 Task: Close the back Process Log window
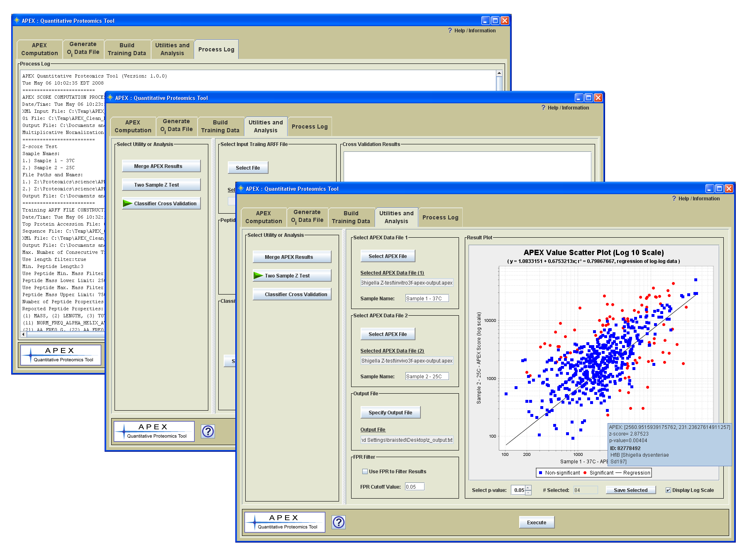click(x=505, y=21)
